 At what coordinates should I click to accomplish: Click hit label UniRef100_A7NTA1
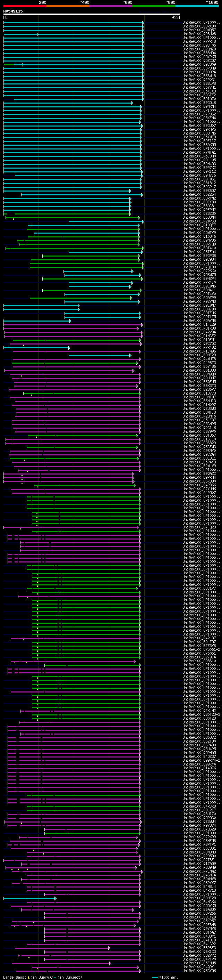pos(199,152)
